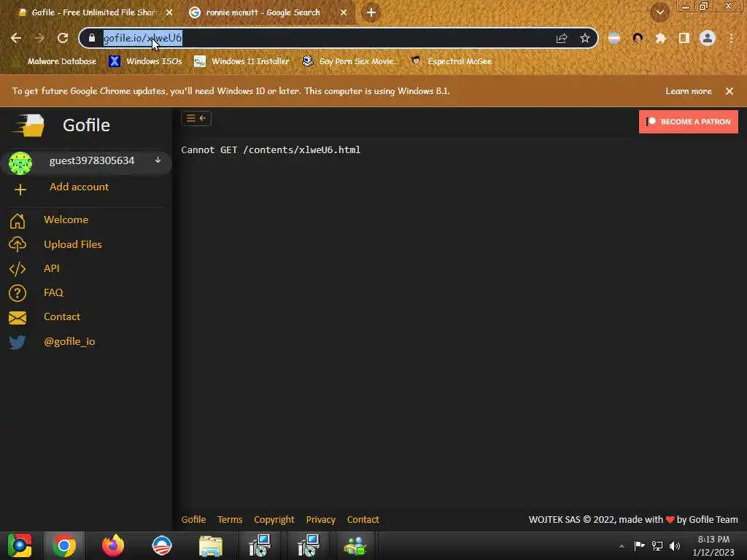The width and height of the screenshot is (747, 560).
Task: Click the Contact envelope icon
Action: click(18, 318)
